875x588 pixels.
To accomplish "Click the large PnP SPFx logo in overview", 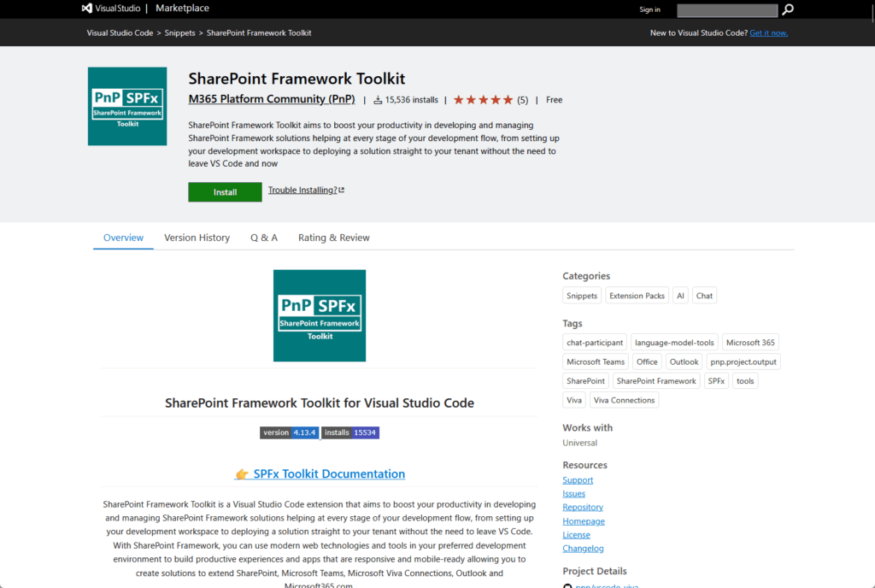I will [x=320, y=315].
